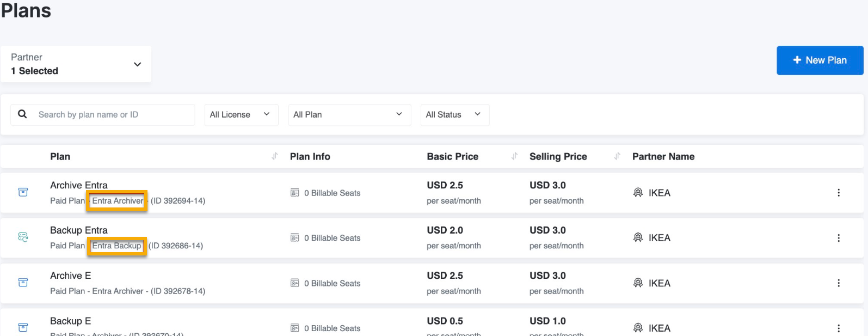The height and width of the screenshot is (336, 868).
Task: Open the Archive Entra plan name
Action: [x=79, y=185]
